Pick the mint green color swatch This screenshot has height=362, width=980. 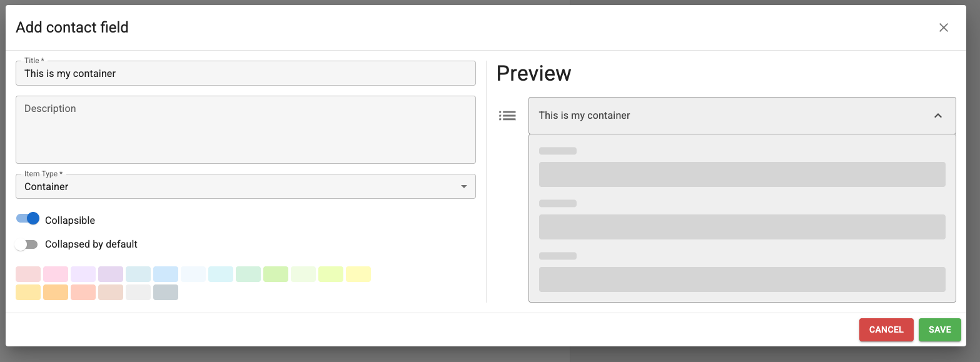(248, 274)
